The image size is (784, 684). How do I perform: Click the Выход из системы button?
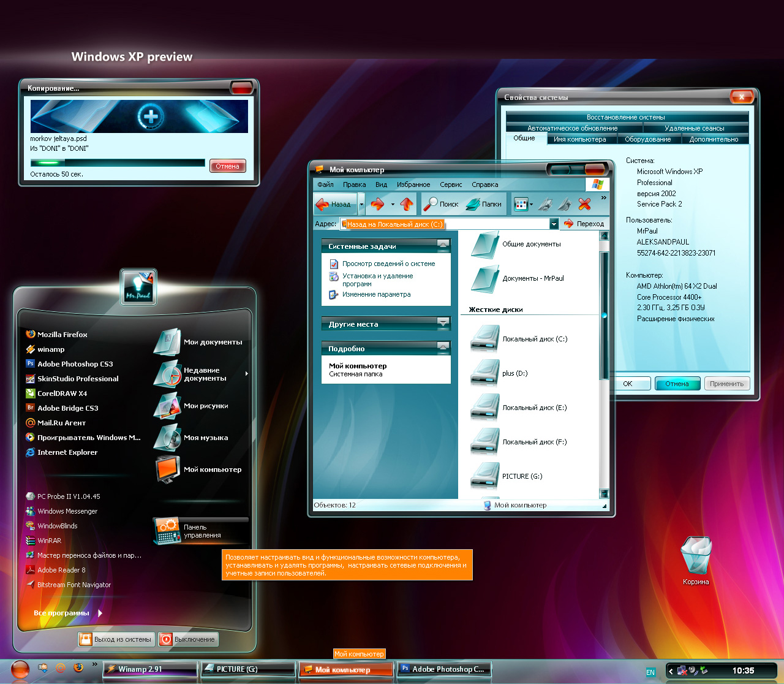pyautogui.click(x=116, y=639)
